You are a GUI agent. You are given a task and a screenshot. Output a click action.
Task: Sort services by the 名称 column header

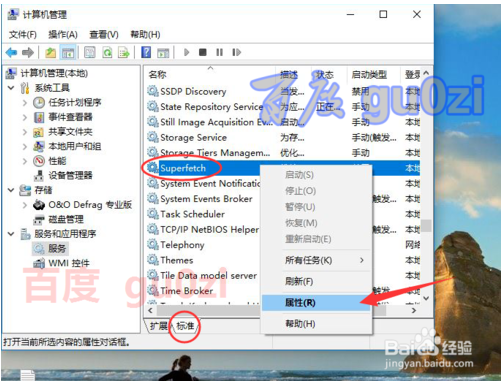click(211, 75)
